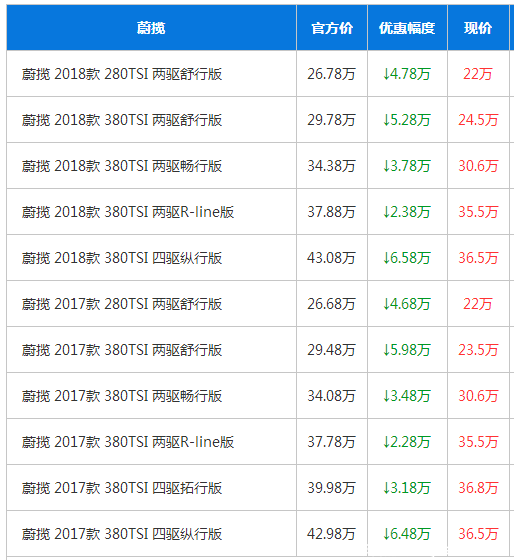Click 蔚揽 2017款 380TSI 两驱R-line版
The width and height of the screenshot is (514, 560).
(x=128, y=442)
